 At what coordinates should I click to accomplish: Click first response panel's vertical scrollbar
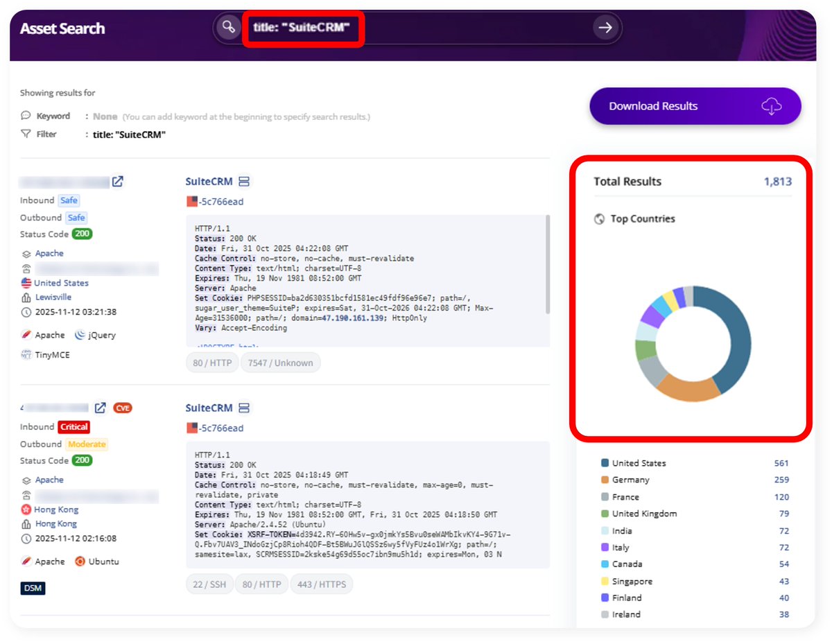click(548, 263)
